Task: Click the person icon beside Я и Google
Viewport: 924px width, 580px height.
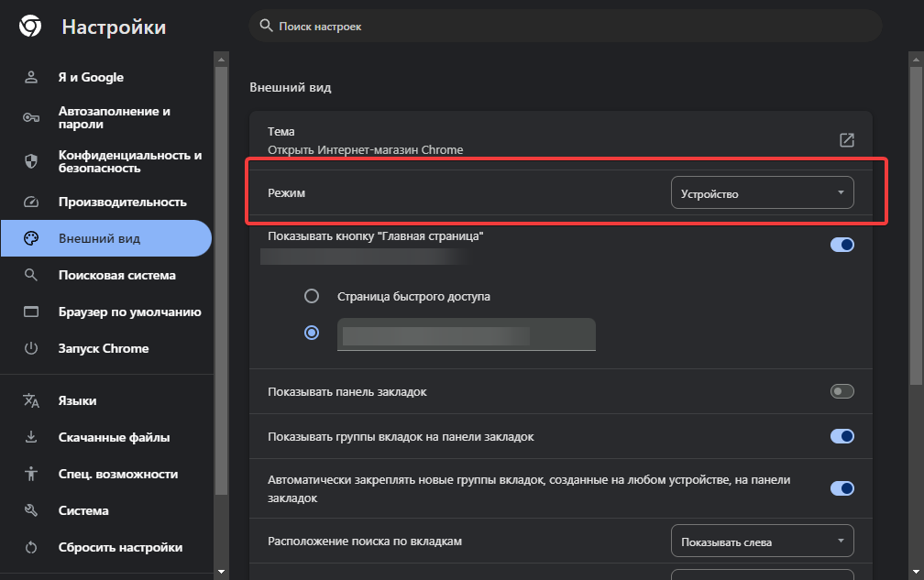Action: (x=30, y=77)
